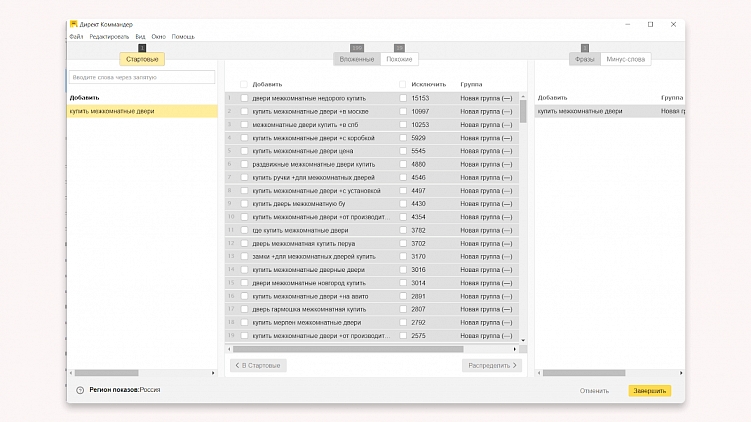Open the Редактировать menu
Screen dimensions: 751x422
tap(109, 37)
